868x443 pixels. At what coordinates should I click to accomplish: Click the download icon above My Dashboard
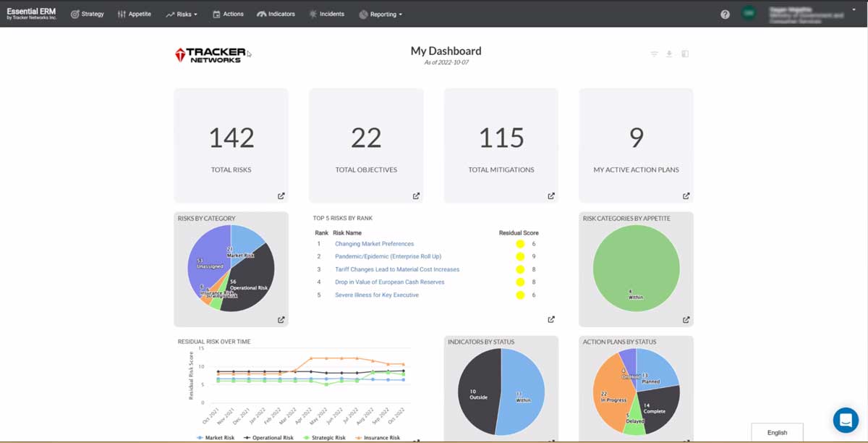click(x=669, y=54)
